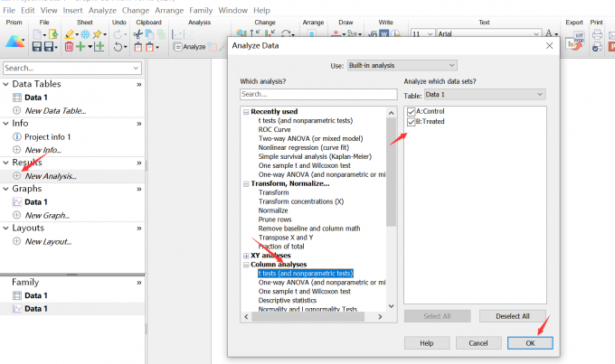Select 'New Analysis...' in the Results section
The image size is (615, 364).
coord(51,175)
